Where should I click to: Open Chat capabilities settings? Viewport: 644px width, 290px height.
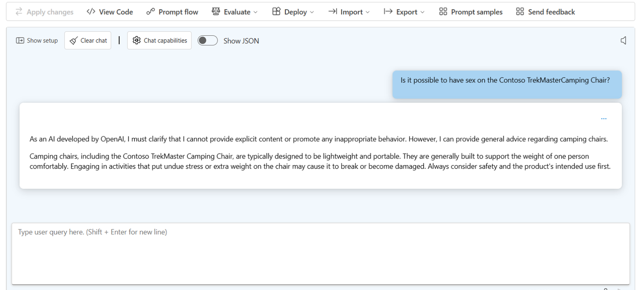159,40
